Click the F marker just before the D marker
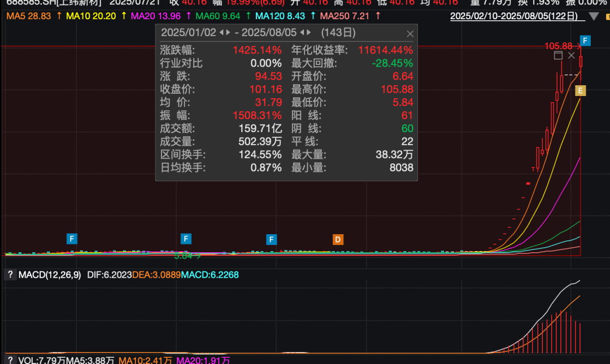The height and width of the screenshot is (364, 610). (272, 239)
